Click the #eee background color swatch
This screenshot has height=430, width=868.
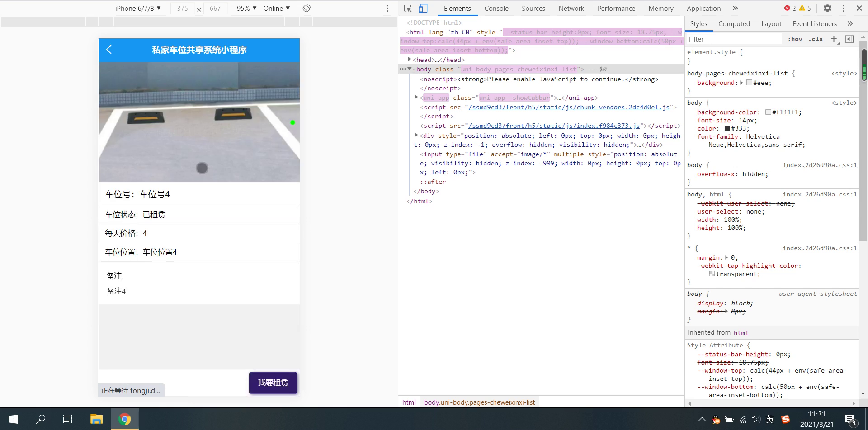[x=749, y=83]
